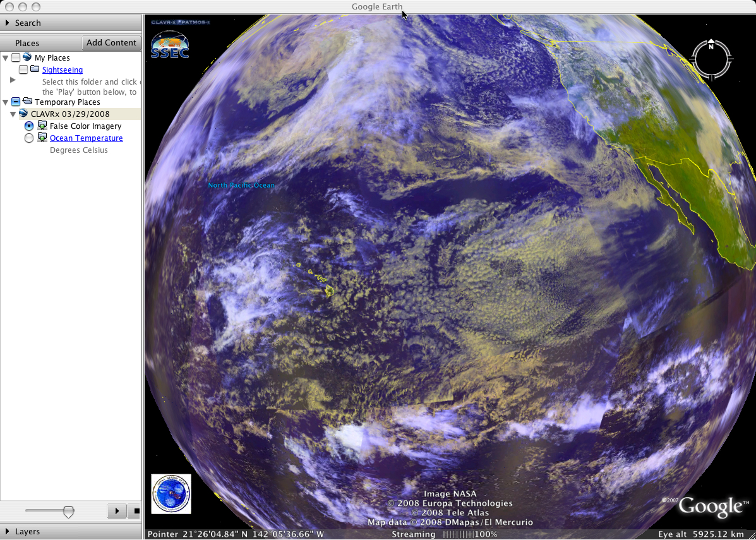This screenshot has height=540, width=756.
Task: Click the Eye alt 5925.12 km readout
Action: (x=700, y=534)
